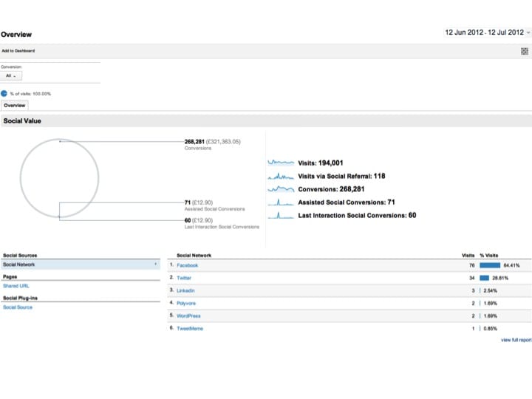Click view full report link
The image size is (532, 399).
[516, 340]
